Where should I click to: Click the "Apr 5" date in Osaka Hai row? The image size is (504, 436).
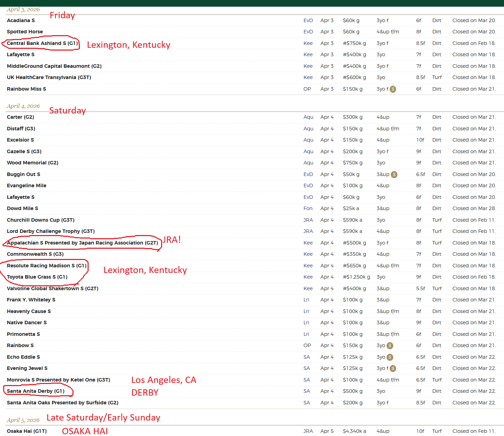click(x=327, y=431)
